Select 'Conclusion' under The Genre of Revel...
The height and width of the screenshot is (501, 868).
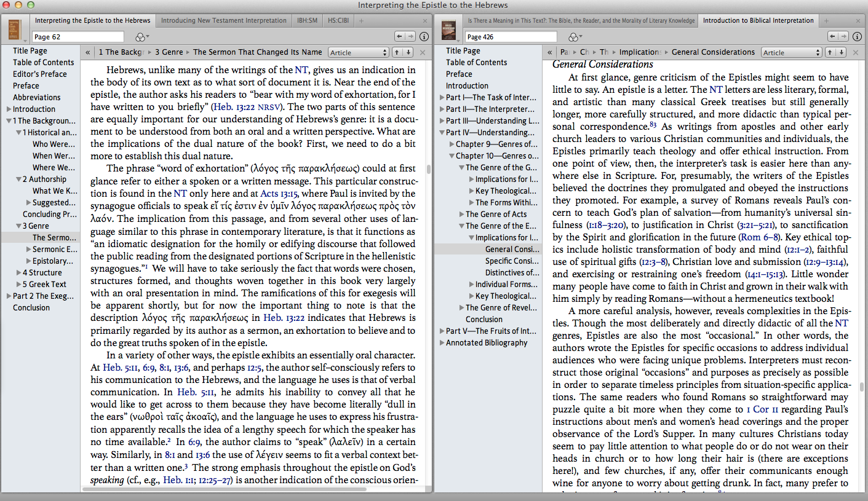pos(484,320)
